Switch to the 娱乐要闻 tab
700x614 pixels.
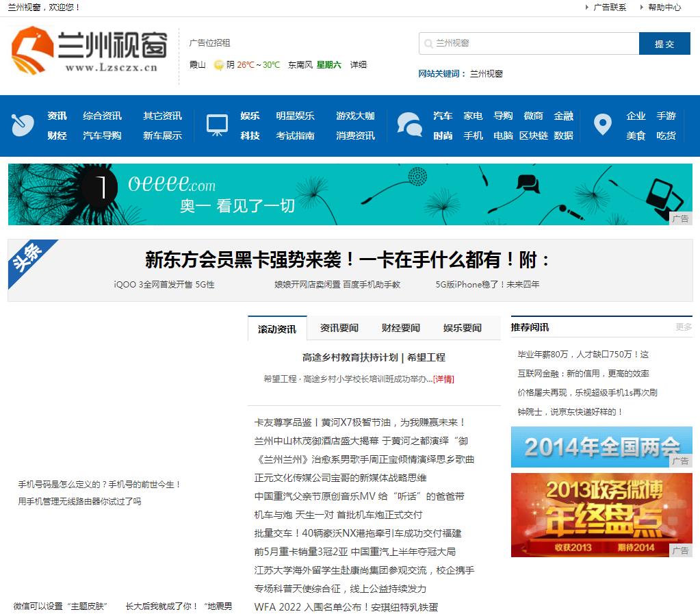tap(463, 328)
